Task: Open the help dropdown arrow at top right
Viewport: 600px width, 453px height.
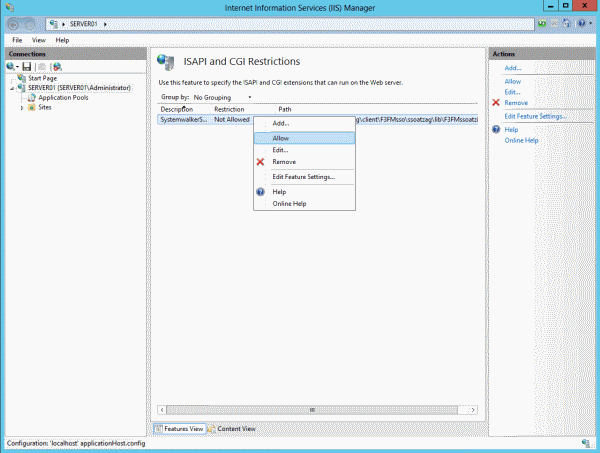Action: tap(590, 24)
